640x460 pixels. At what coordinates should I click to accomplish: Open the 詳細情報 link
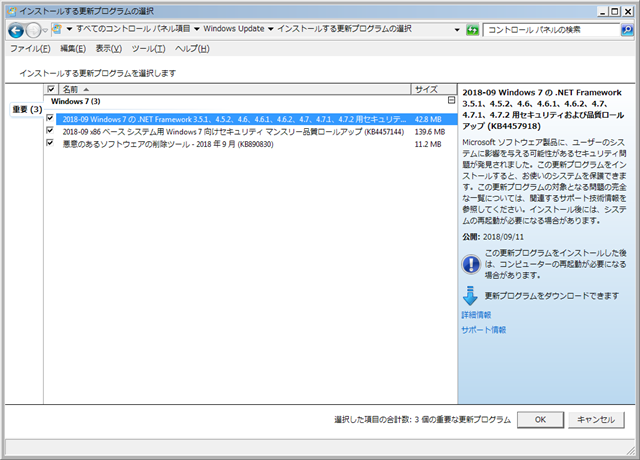coord(476,315)
